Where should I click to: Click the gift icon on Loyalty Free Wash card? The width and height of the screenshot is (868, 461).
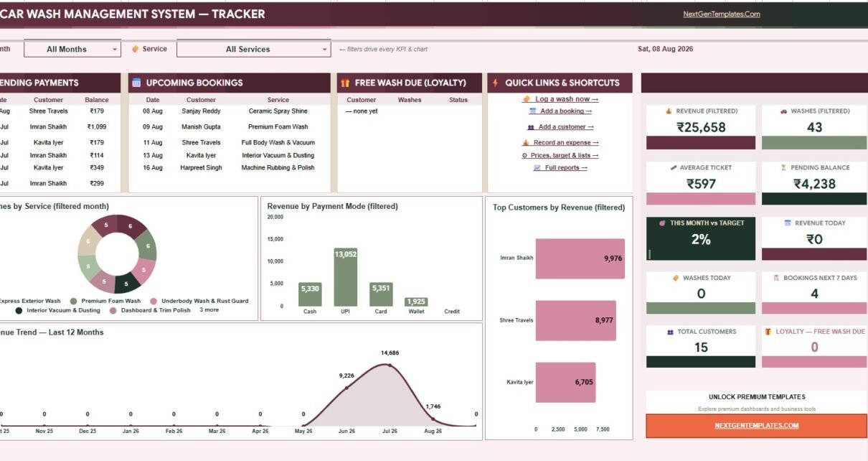pyautogui.click(x=768, y=332)
